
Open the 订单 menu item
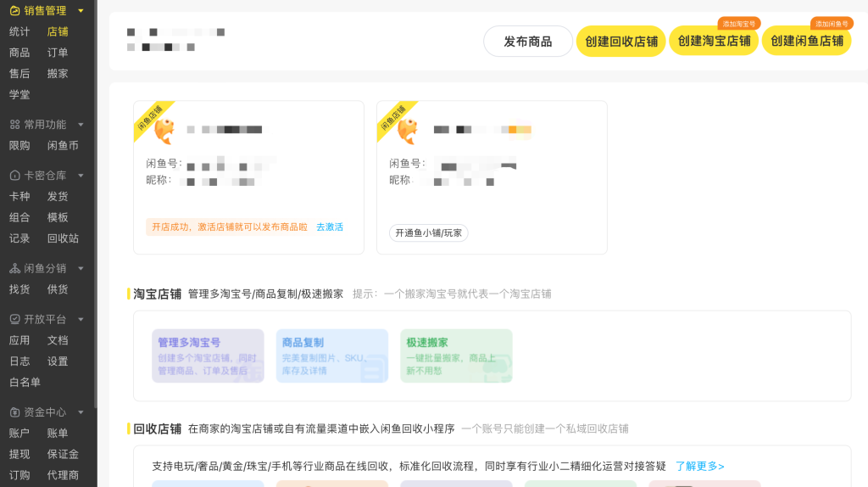click(x=58, y=53)
